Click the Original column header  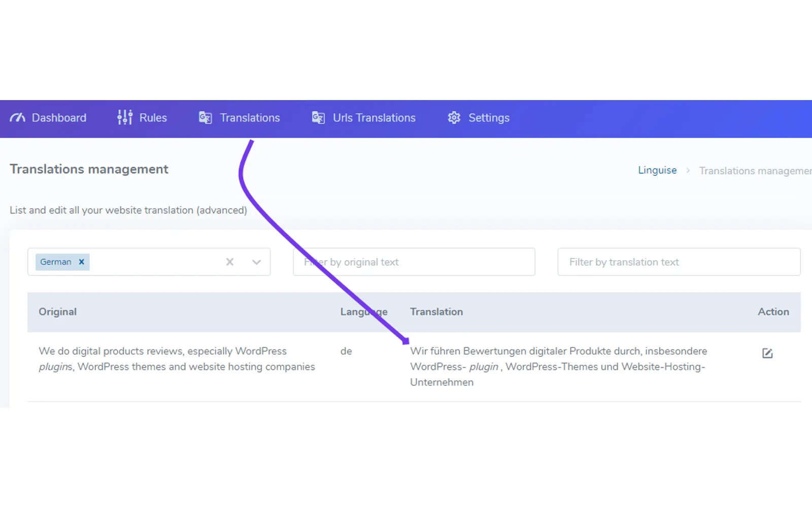58,312
